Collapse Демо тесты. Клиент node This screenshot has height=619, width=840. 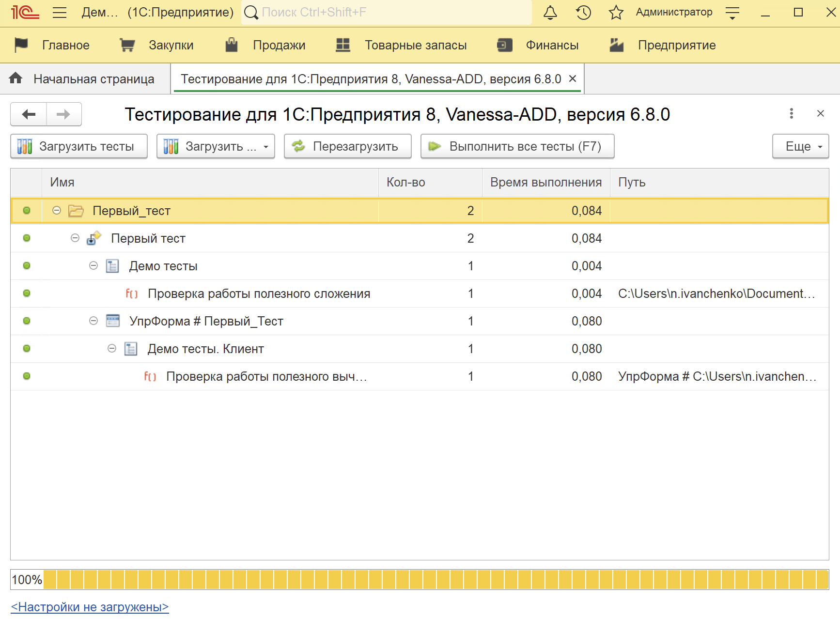point(112,348)
